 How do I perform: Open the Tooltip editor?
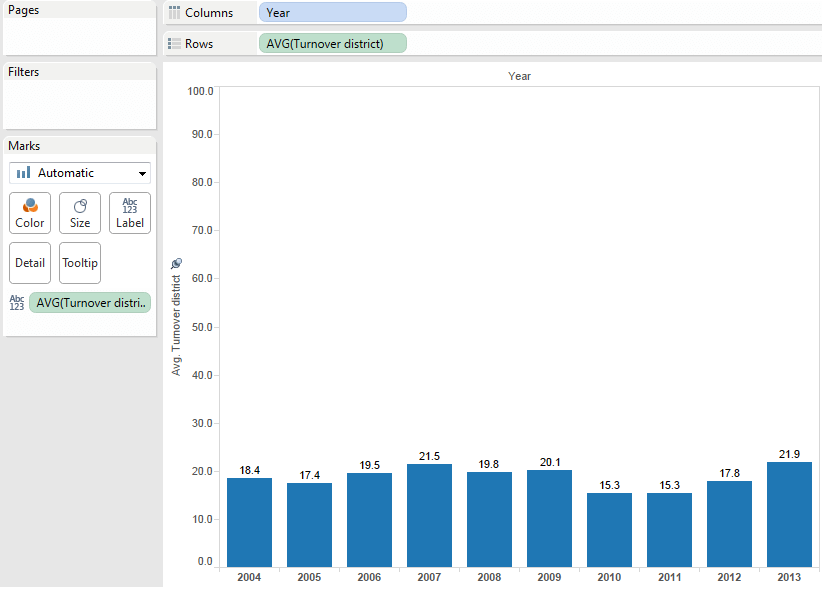click(x=79, y=262)
